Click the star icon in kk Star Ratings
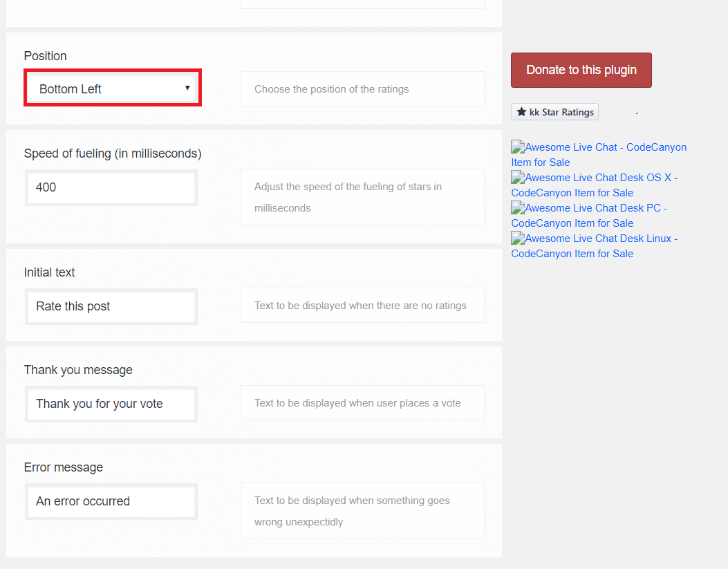The image size is (728, 569). pyautogui.click(x=521, y=112)
